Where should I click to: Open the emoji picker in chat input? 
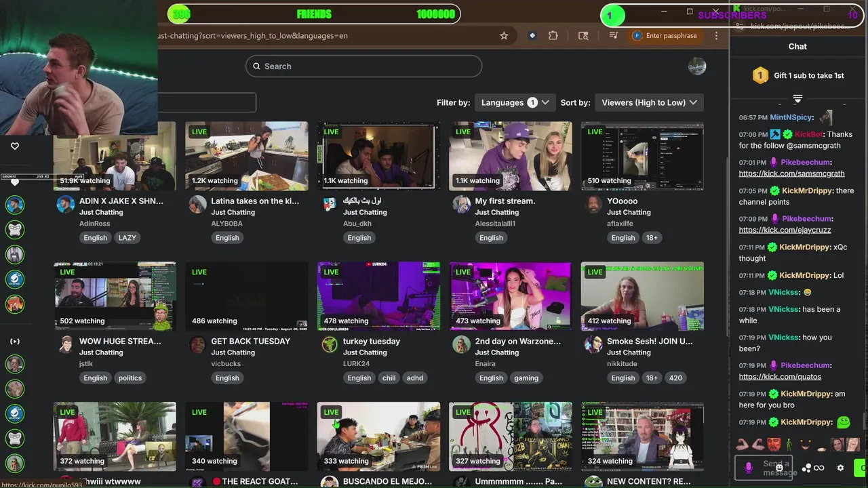tap(779, 468)
